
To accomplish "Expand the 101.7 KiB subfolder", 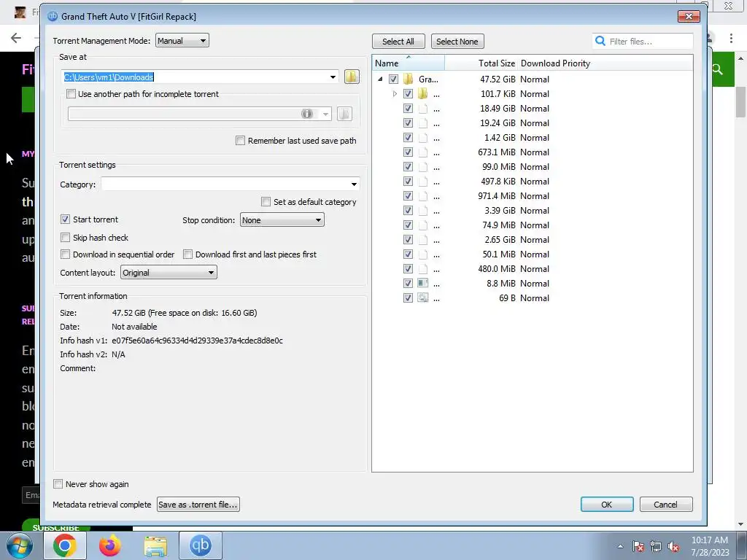I will 395,94.
